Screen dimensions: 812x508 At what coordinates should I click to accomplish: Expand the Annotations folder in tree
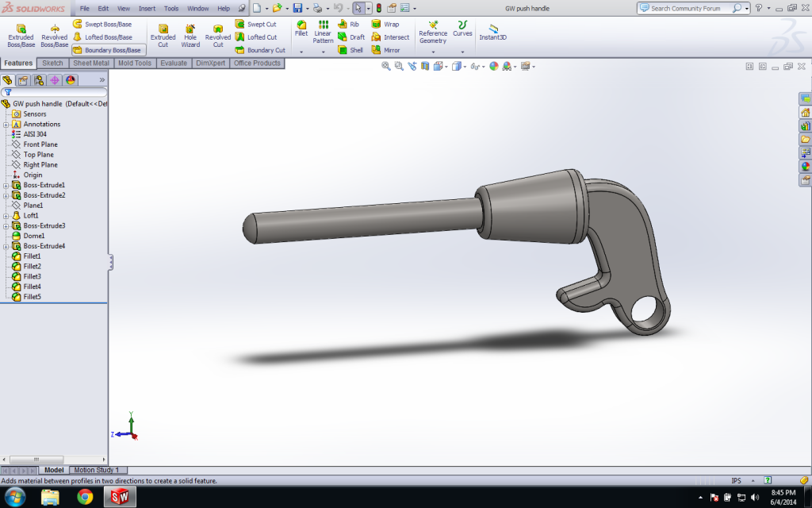pyautogui.click(x=6, y=125)
